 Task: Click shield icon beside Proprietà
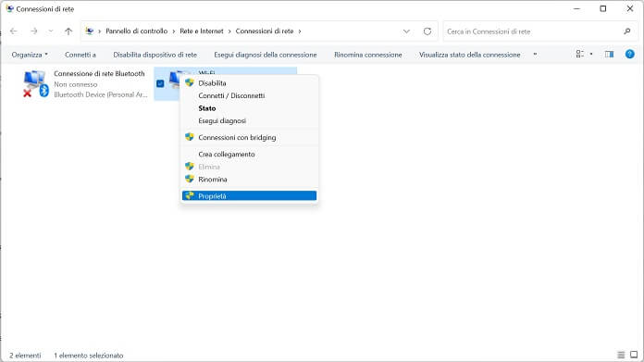click(x=190, y=195)
